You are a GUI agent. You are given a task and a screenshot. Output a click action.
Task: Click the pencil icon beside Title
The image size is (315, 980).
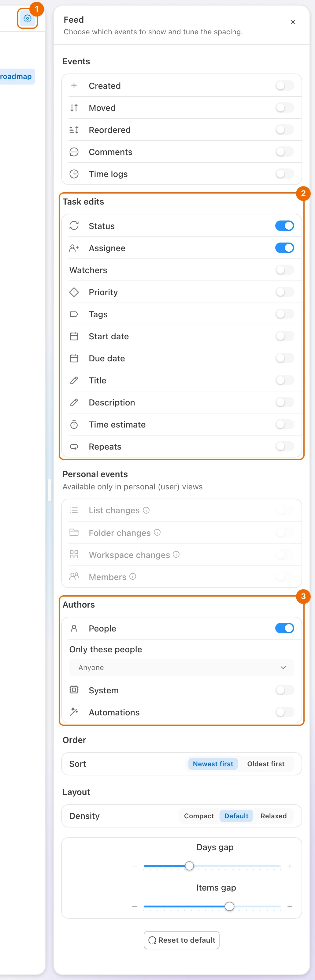click(74, 380)
